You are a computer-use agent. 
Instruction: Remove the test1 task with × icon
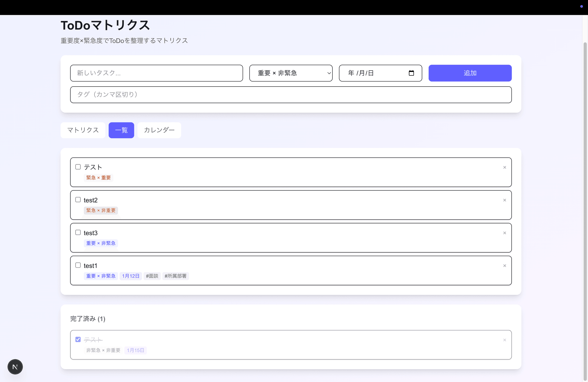pyautogui.click(x=504, y=266)
